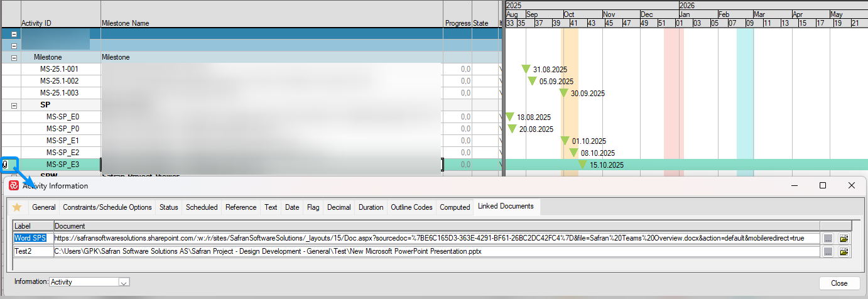Click the attachment icon on MS-SP_E3 row
The image size is (868, 299).
(6, 165)
